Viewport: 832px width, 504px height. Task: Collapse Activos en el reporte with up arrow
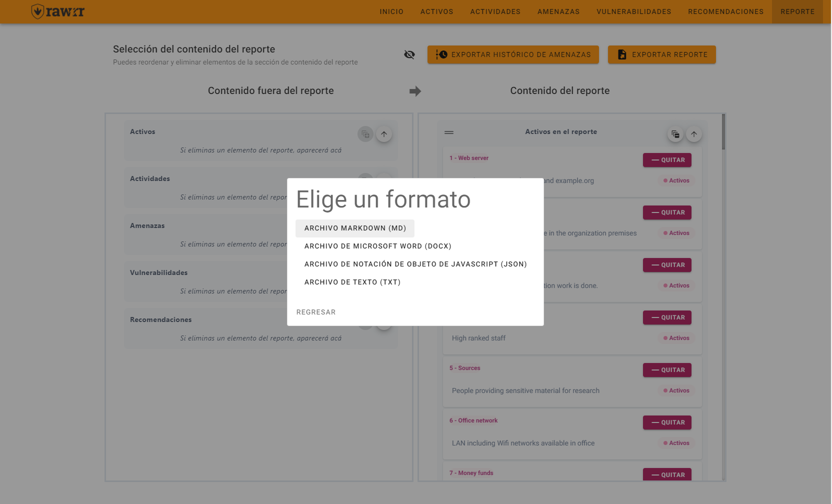[694, 134]
